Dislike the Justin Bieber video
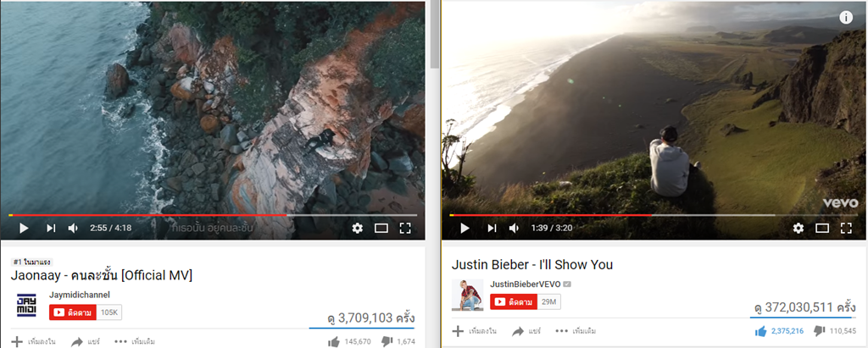Image resolution: width=868 pixels, height=348 pixels. tap(820, 331)
